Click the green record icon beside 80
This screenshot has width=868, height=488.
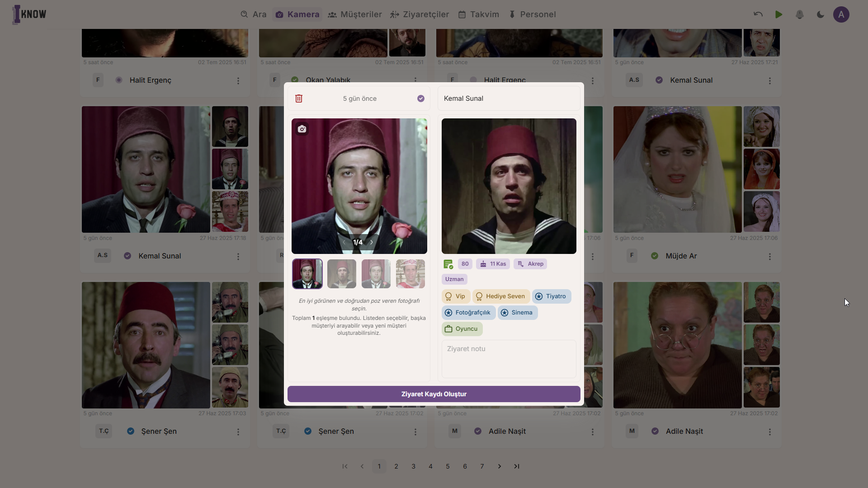pos(448,264)
